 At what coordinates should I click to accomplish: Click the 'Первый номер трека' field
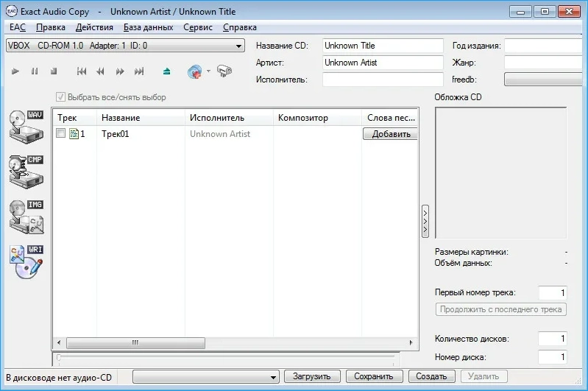click(x=553, y=292)
